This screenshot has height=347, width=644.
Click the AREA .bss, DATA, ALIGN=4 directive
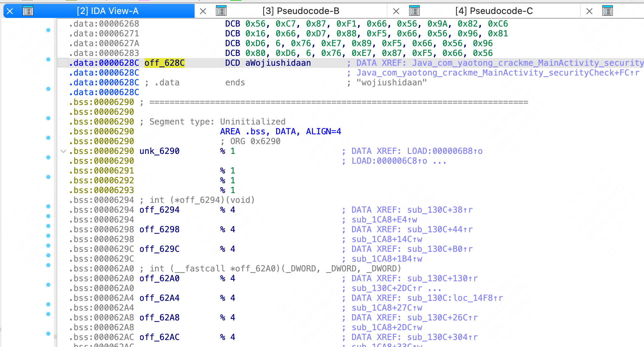[280, 132]
